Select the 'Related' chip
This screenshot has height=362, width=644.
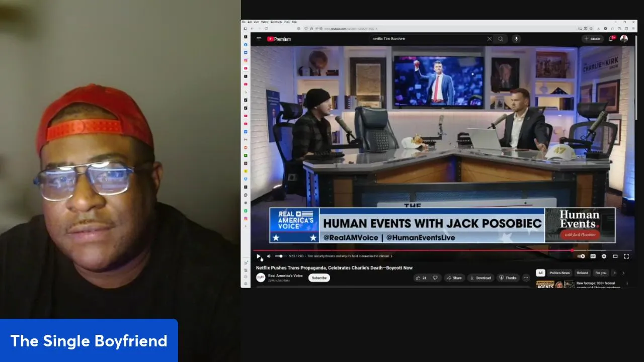point(582,273)
